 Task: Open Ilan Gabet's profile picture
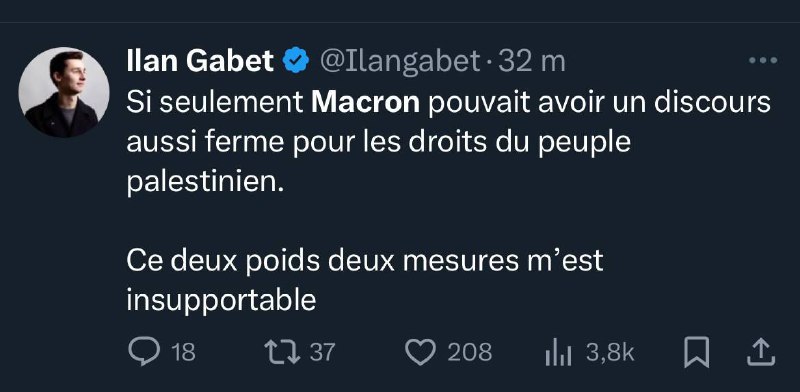[64, 92]
